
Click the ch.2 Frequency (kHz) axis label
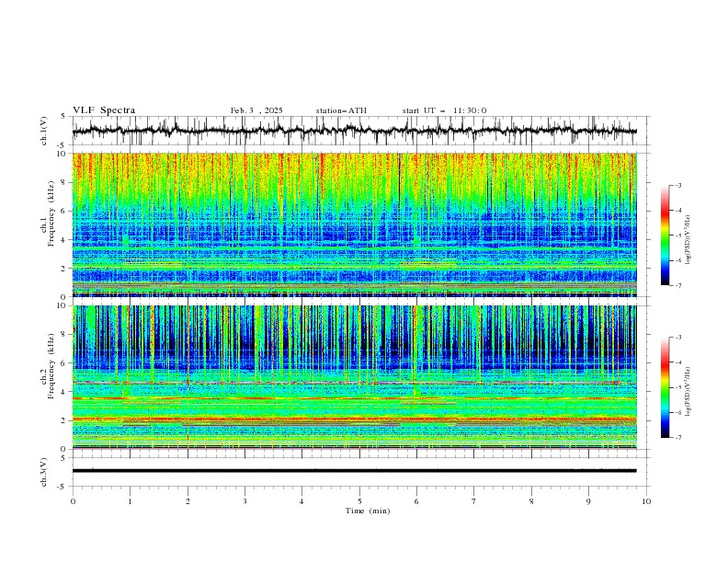coord(48,366)
